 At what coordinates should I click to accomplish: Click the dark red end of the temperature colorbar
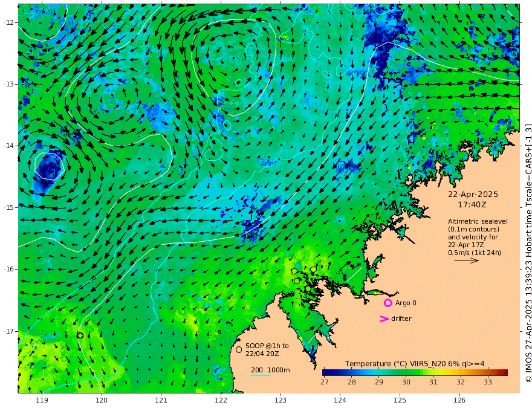pos(504,372)
